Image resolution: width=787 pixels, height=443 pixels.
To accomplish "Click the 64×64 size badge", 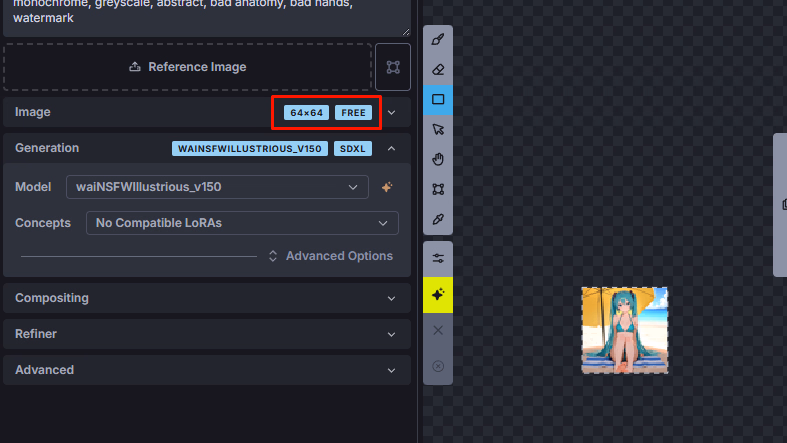I will click(306, 113).
